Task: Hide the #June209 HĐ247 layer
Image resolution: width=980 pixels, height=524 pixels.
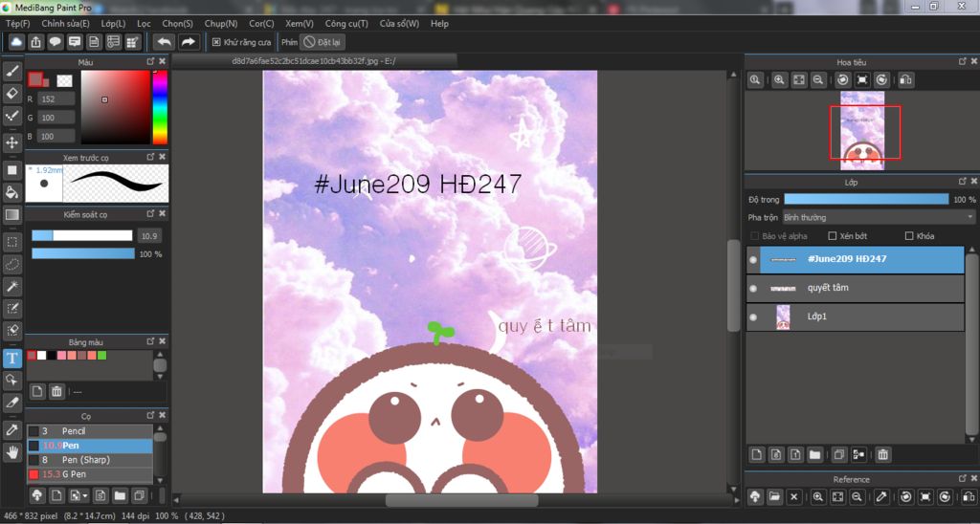Action: point(753,259)
